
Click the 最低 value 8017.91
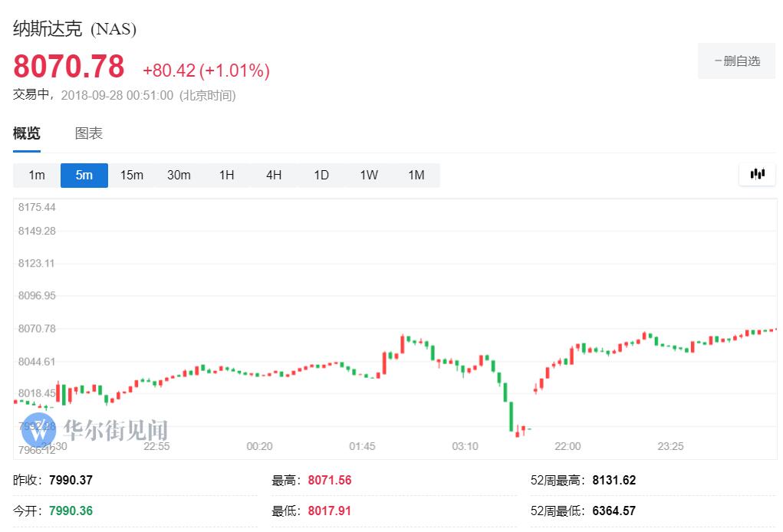click(x=330, y=511)
